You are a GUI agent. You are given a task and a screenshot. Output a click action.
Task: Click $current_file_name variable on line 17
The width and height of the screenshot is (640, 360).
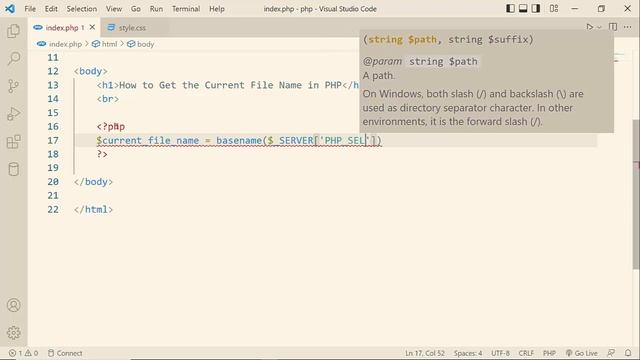(x=148, y=140)
